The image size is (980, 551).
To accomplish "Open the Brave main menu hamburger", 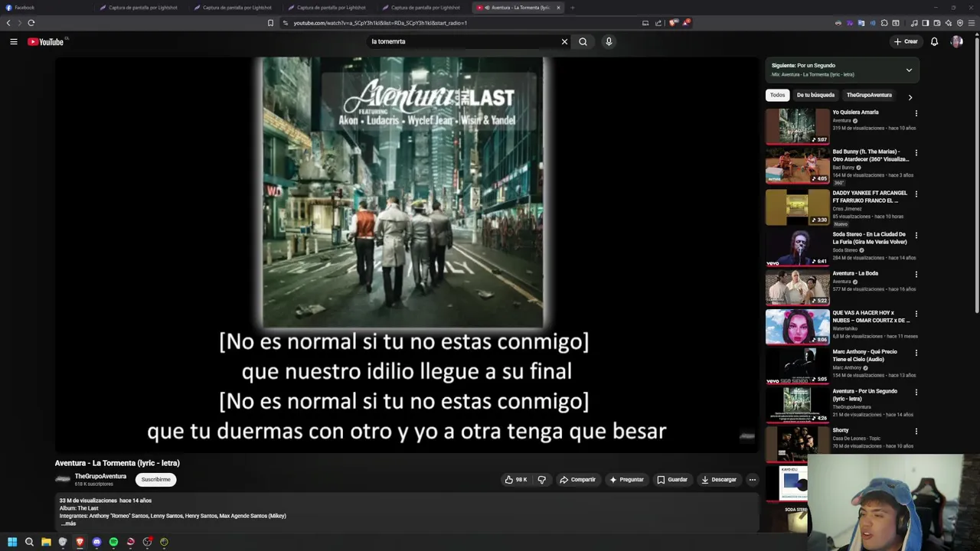I will [x=972, y=23].
